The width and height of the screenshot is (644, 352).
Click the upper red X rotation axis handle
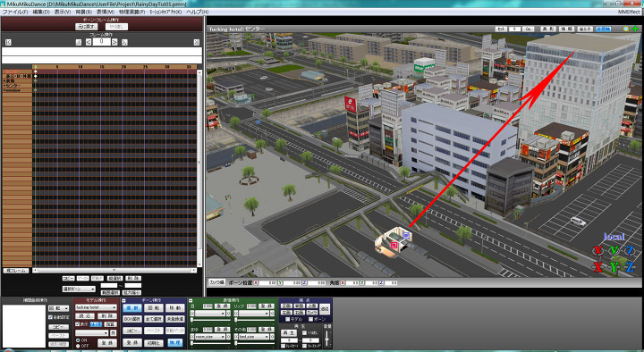598,251
